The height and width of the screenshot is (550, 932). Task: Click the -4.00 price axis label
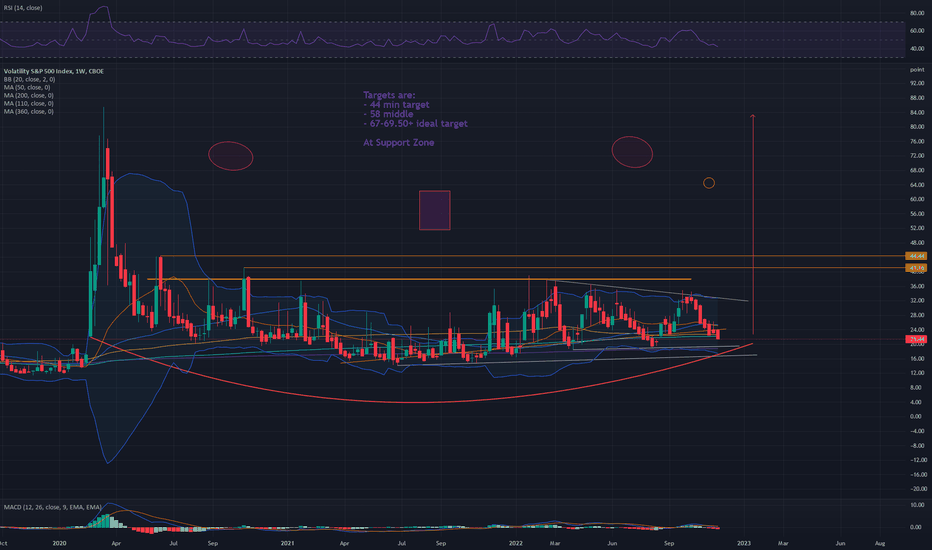point(917,431)
